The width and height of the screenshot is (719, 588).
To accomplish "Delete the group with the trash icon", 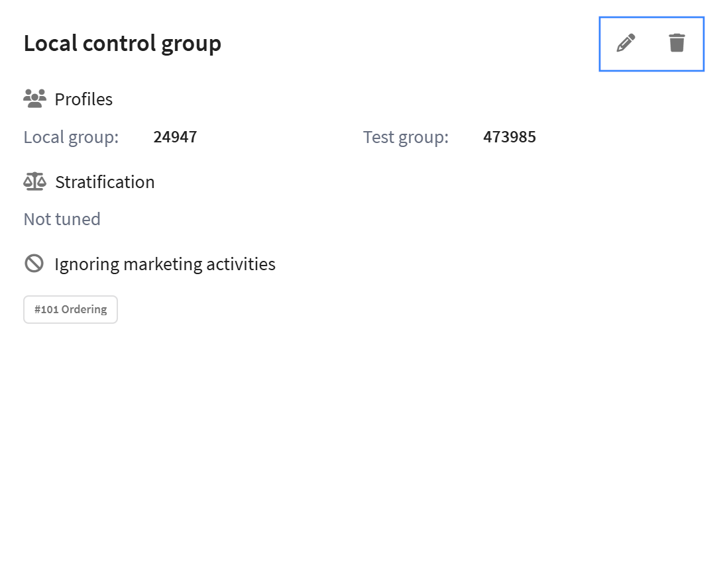I will coord(676,43).
